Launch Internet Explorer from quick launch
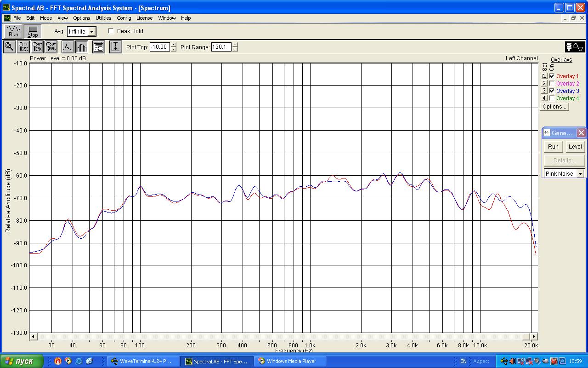588x368 pixels. (x=79, y=361)
